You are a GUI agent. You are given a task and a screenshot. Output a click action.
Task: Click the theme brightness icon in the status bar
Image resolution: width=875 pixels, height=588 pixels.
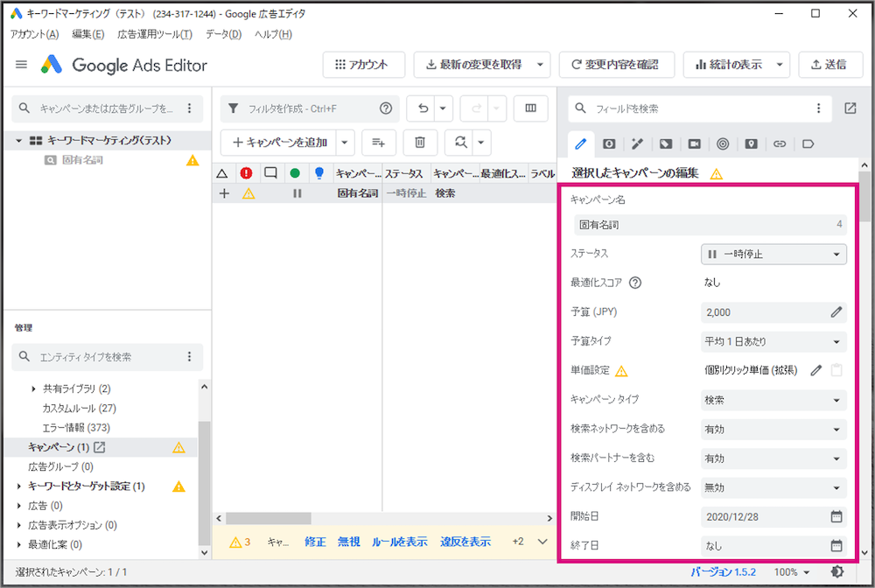837,572
